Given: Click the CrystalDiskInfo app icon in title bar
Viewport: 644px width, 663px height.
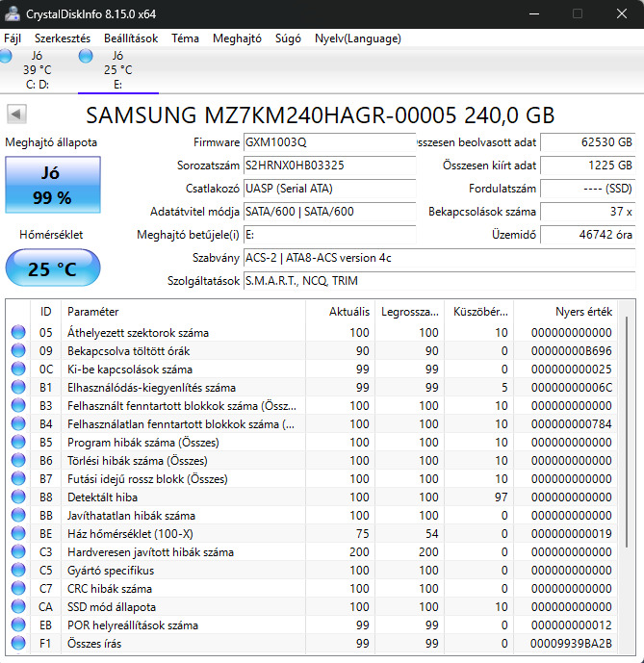Looking at the screenshot, I should coord(13,13).
